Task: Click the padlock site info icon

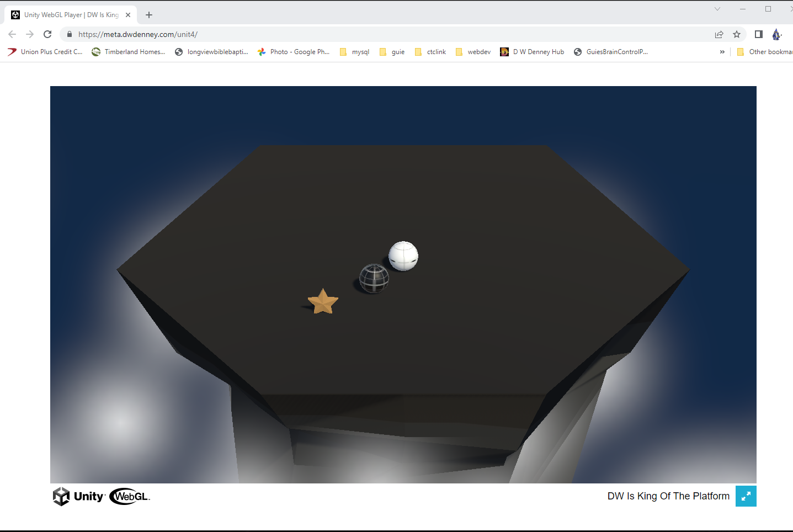Action: tap(70, 34)
